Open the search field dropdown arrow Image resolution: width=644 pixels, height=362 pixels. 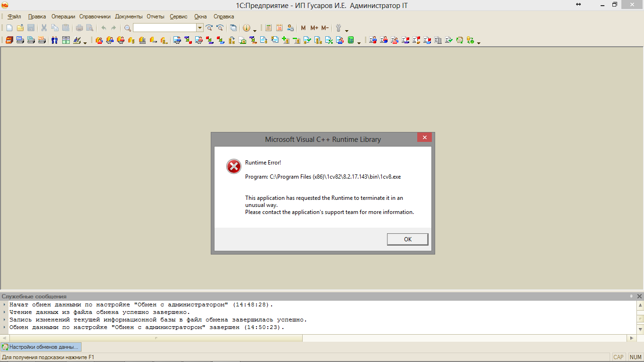(x=200, y=28)
